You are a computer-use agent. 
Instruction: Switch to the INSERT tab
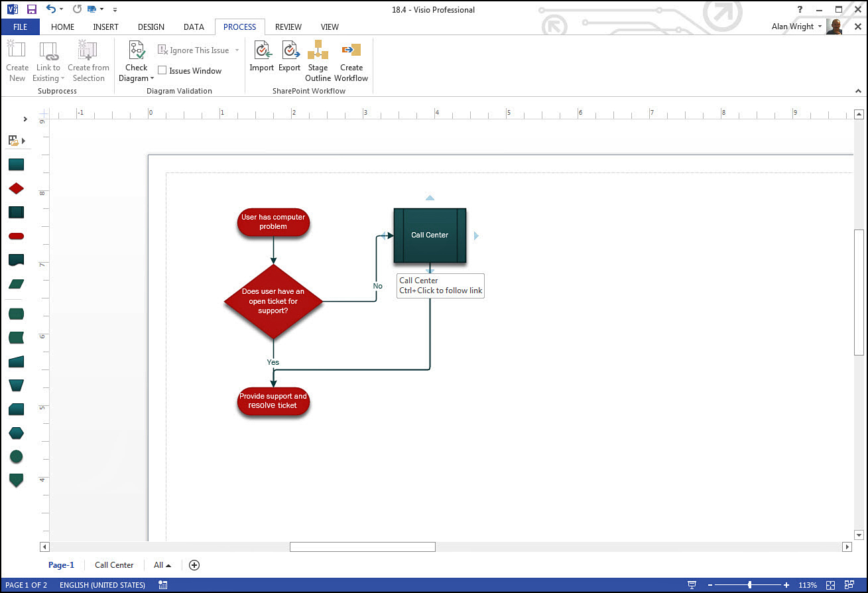[105, 27]
